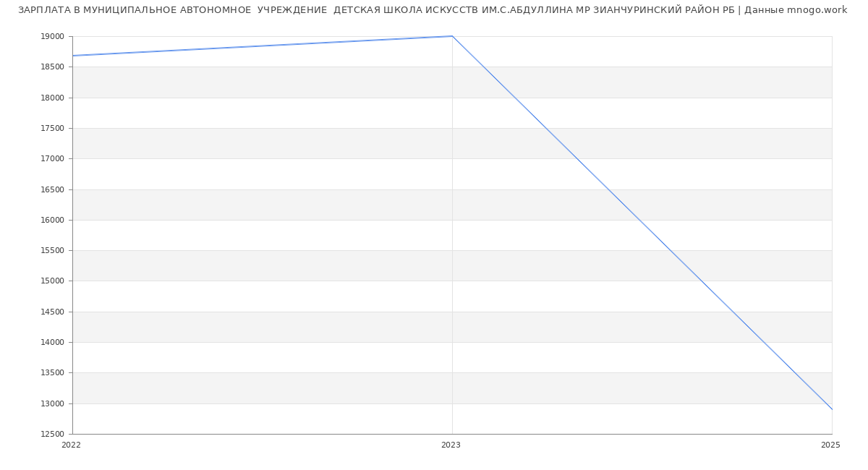The image size is (868, 470).
Task: Click the 16500 y-axis label
Action: click(52, 189)
